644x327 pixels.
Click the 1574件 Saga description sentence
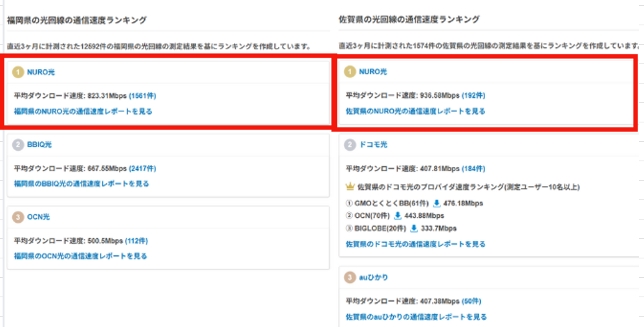click(x=489, y=46)
